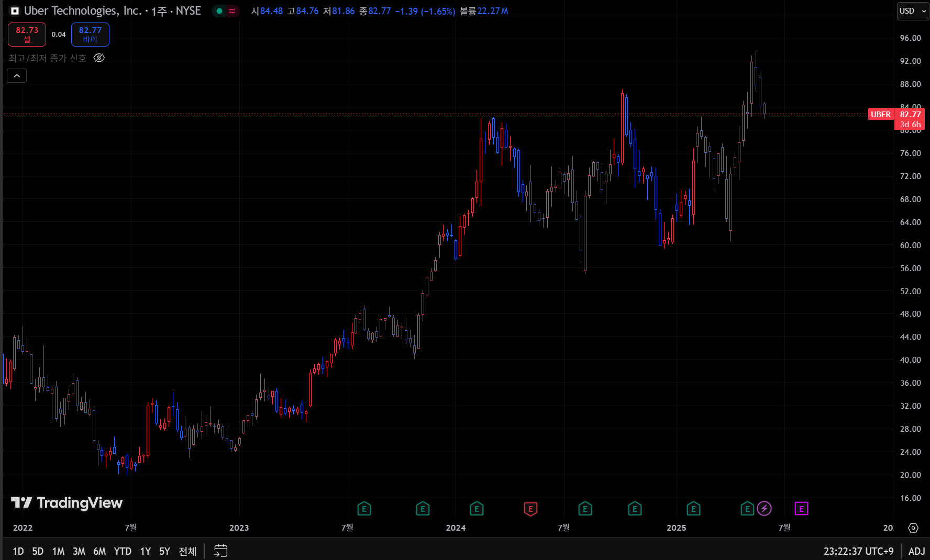Click the green earnings E marker in late 2024

[x=635, y=509]
